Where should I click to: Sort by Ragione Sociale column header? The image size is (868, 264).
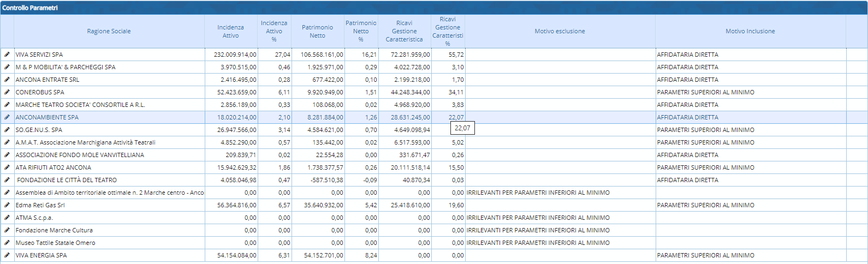pyautogui.click(x=109, y=31)
